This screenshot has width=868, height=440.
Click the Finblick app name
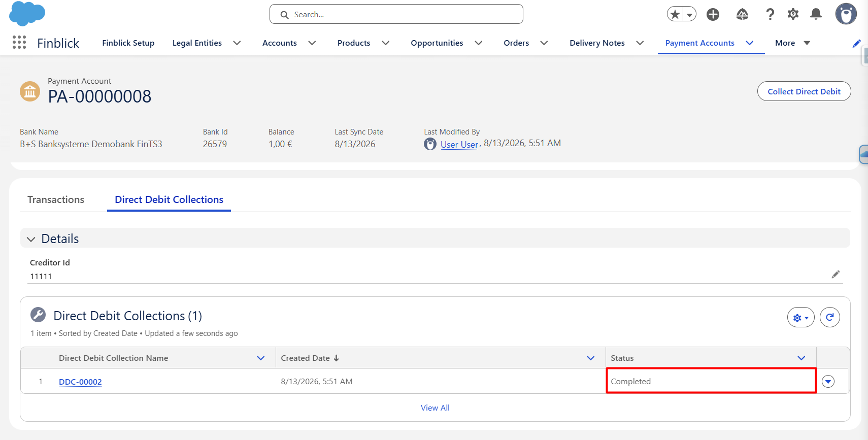[x=58, y=43]
